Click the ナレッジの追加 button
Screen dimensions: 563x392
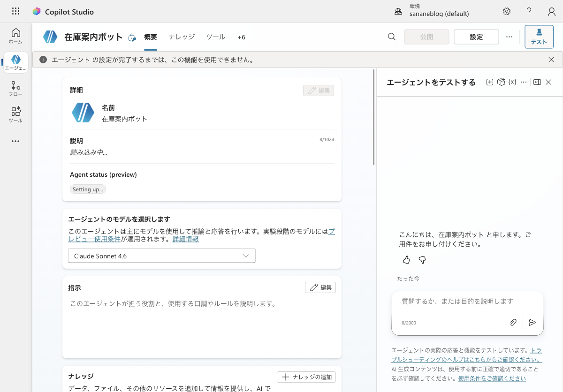coord(306,377)
